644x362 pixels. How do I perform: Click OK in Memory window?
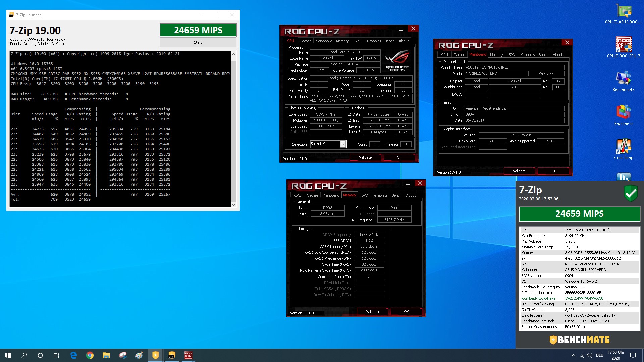406,312
